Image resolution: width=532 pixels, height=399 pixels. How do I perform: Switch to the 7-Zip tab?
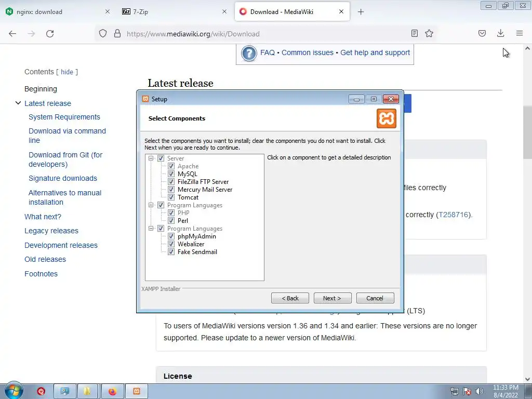(x=174, y=11)
